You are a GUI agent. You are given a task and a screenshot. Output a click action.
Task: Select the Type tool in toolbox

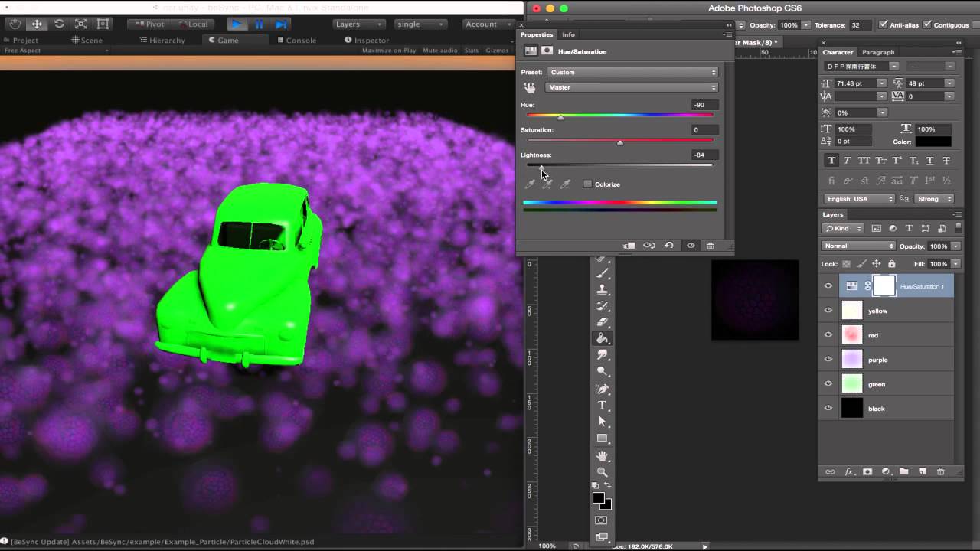[603, 406]
